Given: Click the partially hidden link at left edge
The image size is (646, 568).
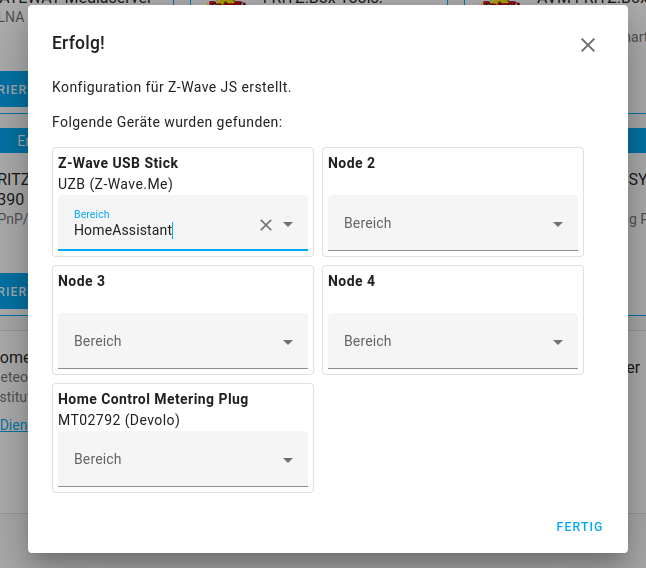Looking at the screenshot, I should click(x=13, y=425).
